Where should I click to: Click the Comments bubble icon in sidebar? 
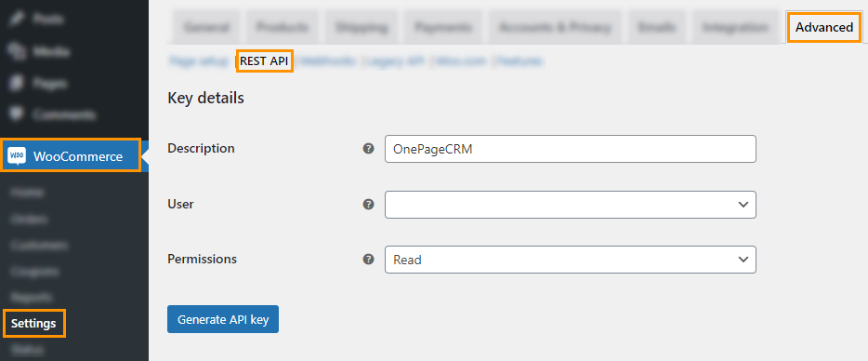(x=16, y=114)
